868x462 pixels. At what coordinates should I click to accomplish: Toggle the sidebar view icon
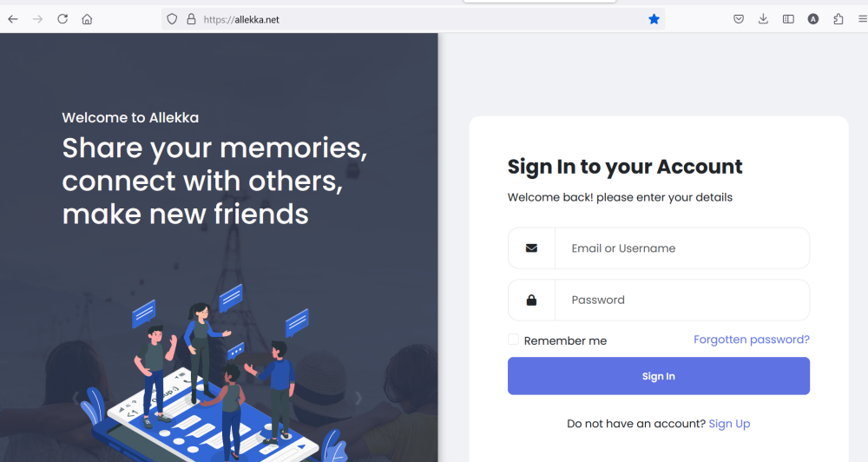click(788, 19)
